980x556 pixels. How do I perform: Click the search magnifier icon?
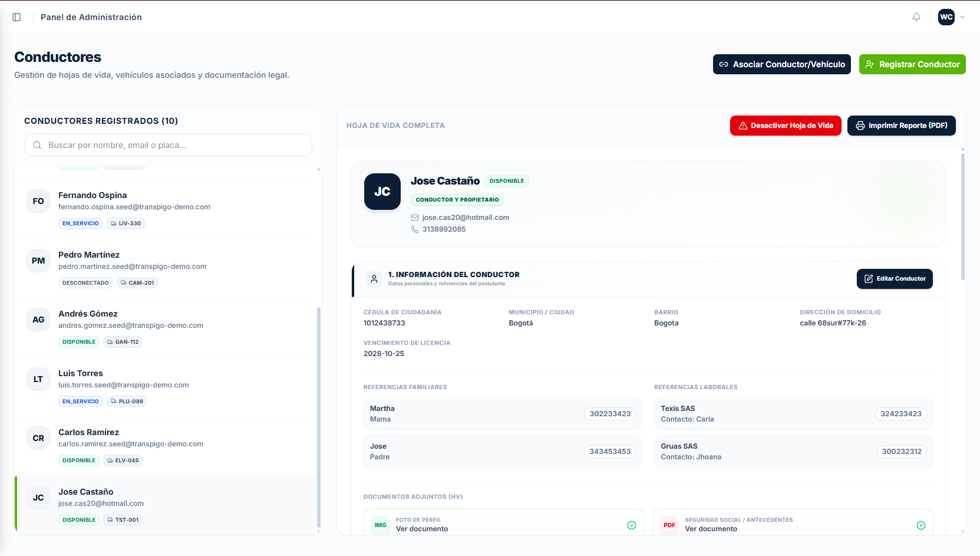pyautogui.click(x=37, y=145)
